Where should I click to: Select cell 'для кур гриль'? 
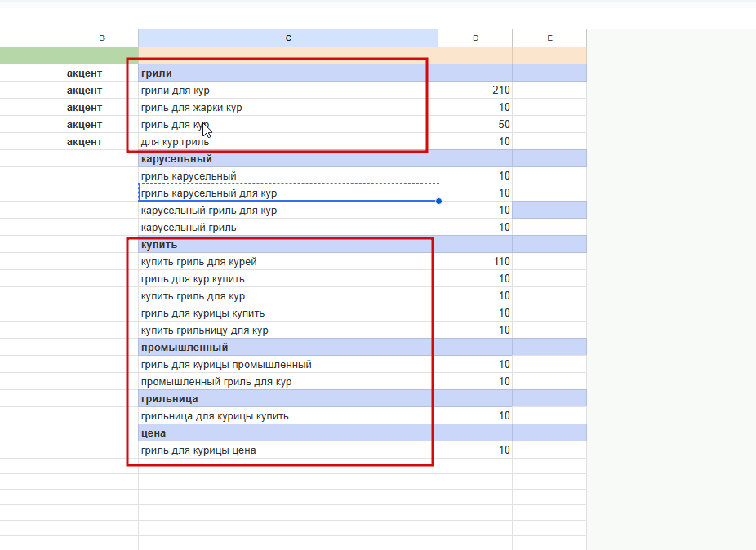[x=288, y=142]
